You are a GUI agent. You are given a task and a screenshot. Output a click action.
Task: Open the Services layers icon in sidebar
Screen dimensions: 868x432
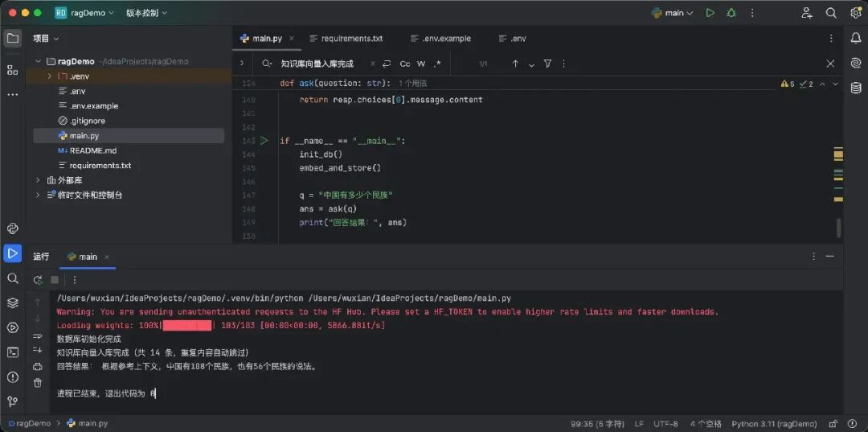tap(12, 303)
